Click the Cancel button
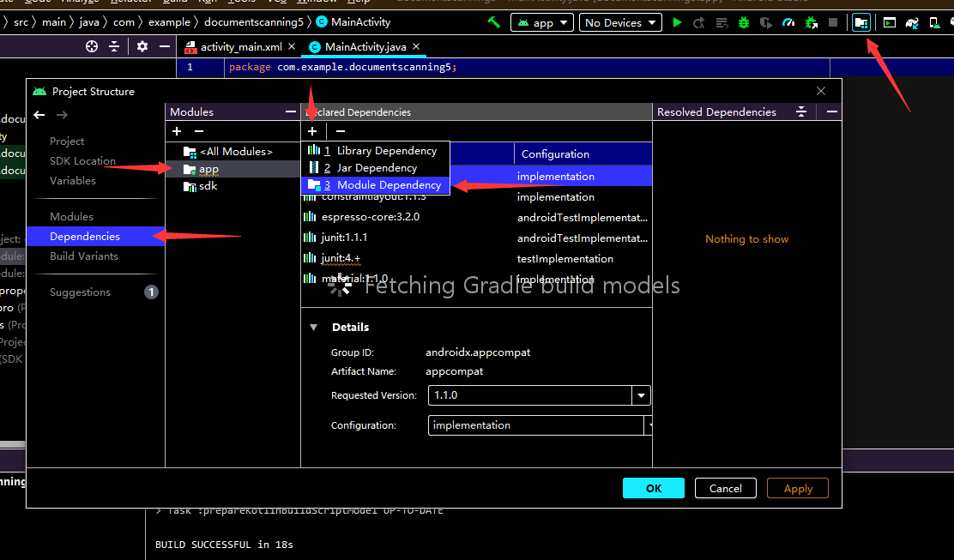954x560 pixels. 725,488
